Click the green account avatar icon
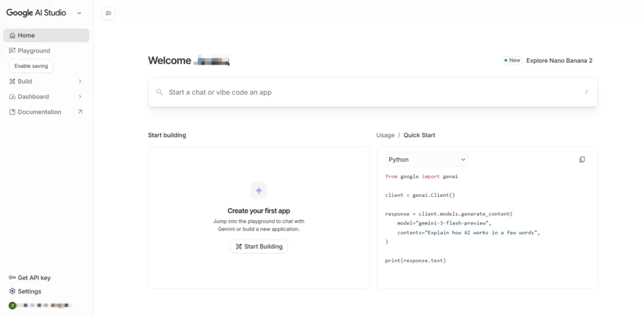Image resolution: width=644 pixels, height=317 pixels. coord(13,306)
